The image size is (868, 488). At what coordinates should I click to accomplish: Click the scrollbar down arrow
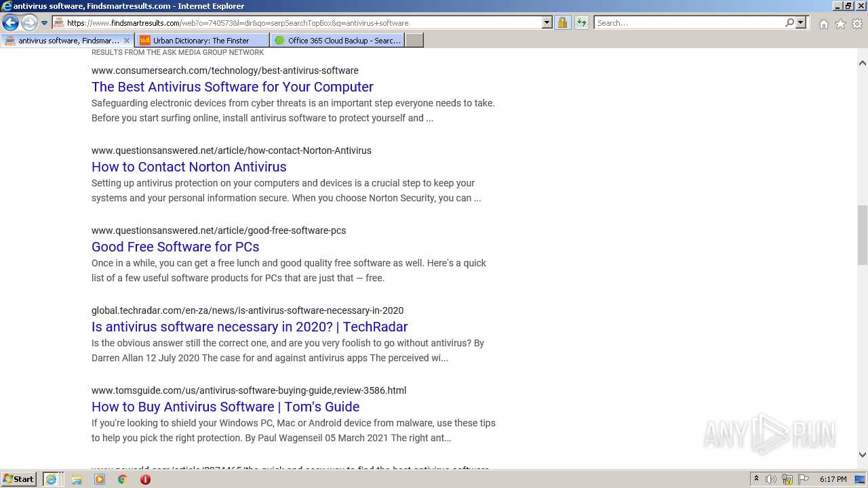click(863, 455)
